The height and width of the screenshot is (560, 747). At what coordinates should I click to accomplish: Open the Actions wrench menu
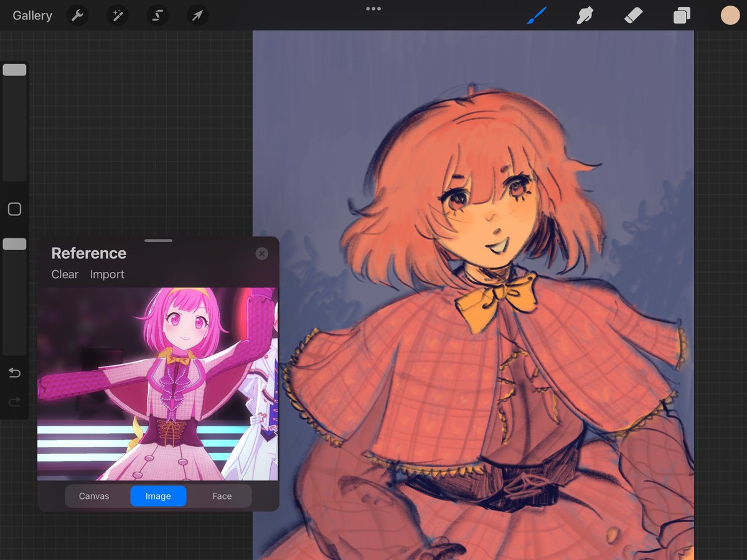coord(77,16)
